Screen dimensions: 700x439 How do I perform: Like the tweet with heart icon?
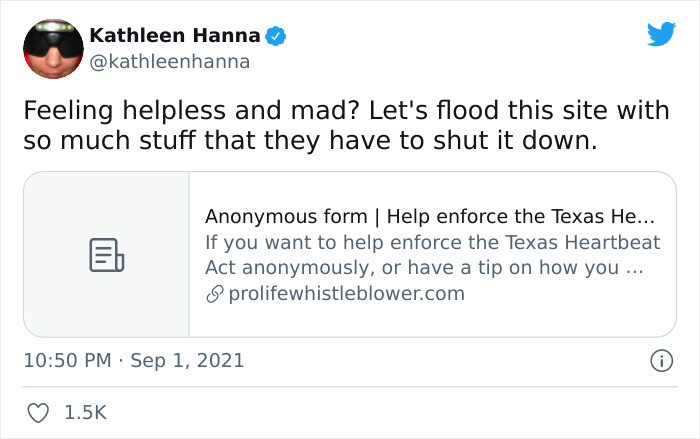(x=38, y=413)
